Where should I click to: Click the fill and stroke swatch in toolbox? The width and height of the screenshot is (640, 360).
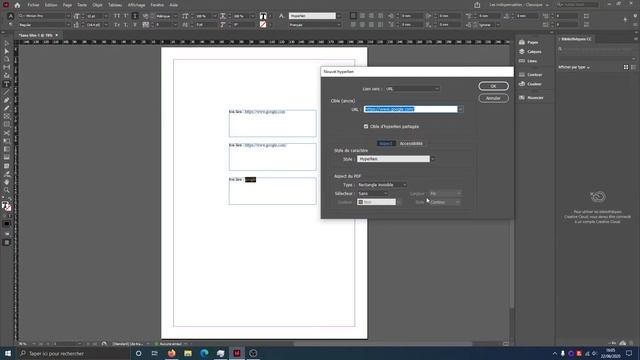coord(6,206)
